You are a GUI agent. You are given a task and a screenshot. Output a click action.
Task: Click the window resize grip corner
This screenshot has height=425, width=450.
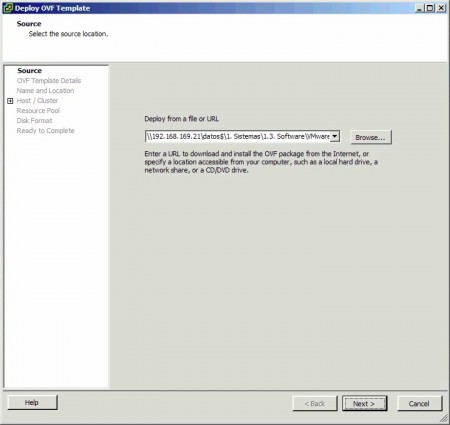point(444,418)
